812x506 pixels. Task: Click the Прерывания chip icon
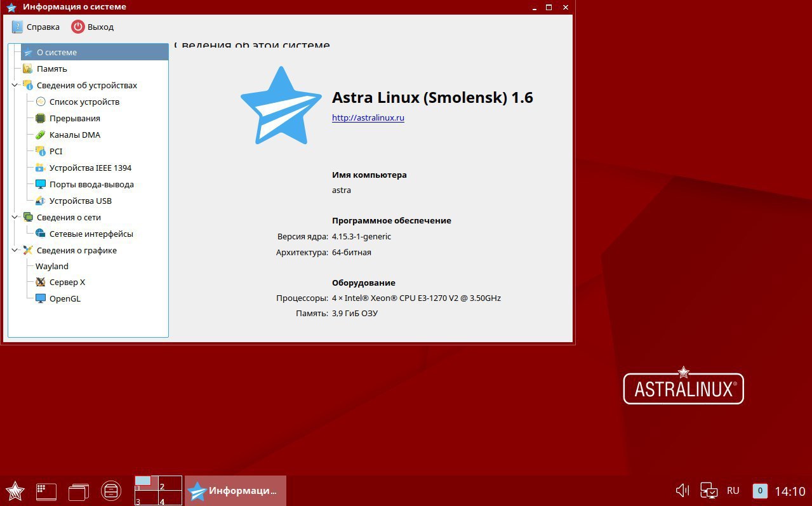tap(41, 119)
